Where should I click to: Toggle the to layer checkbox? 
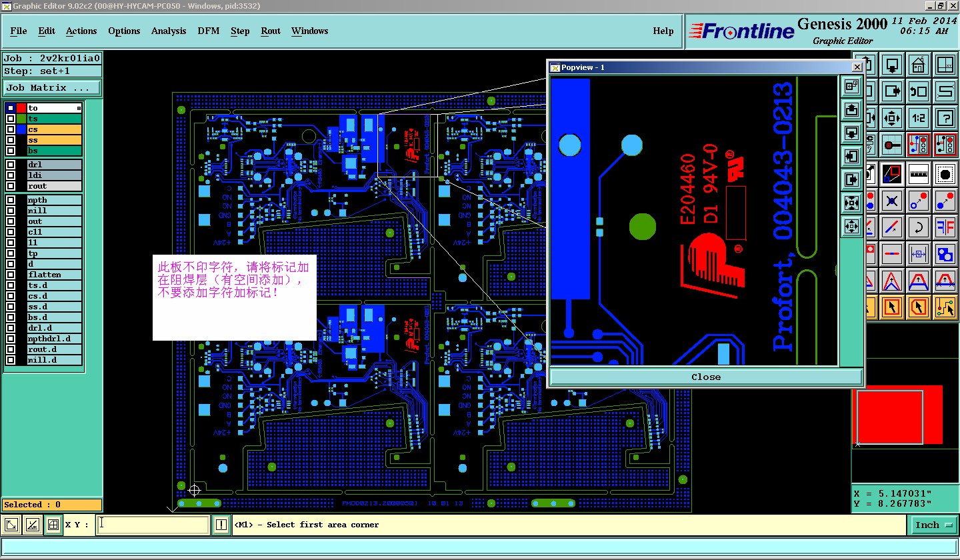(11, 108)
